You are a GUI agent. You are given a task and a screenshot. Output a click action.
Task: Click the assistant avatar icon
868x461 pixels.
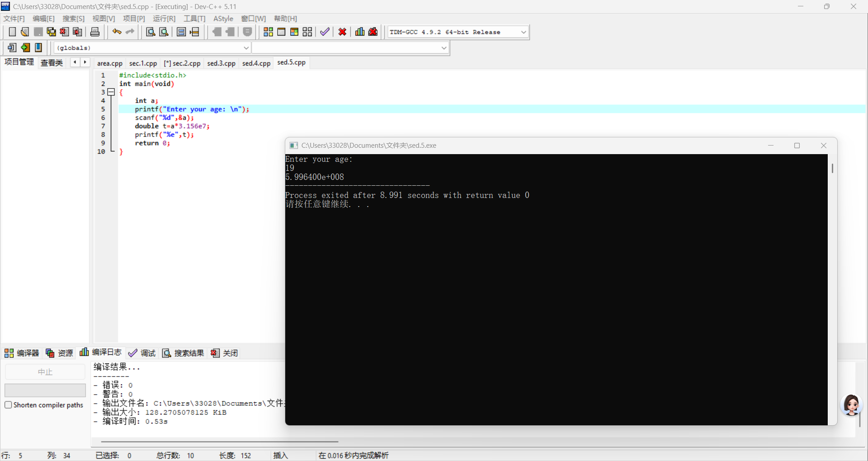pos(852,405)
